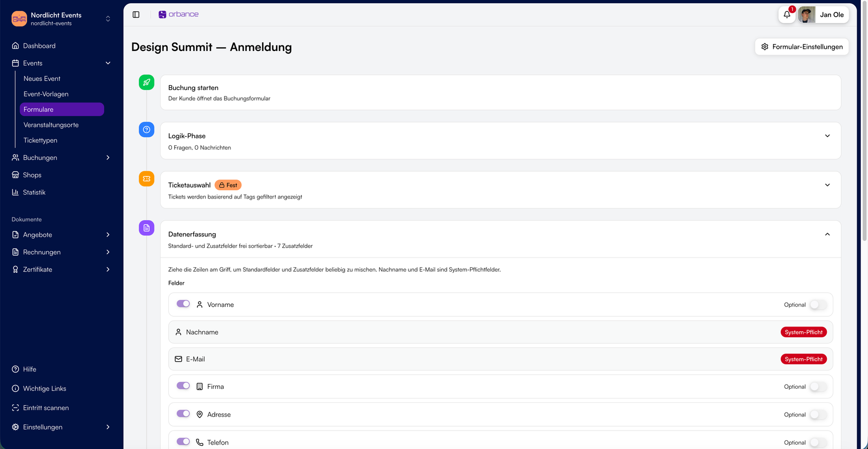
Task: Click the orbance logo
Action: [178, 15]
